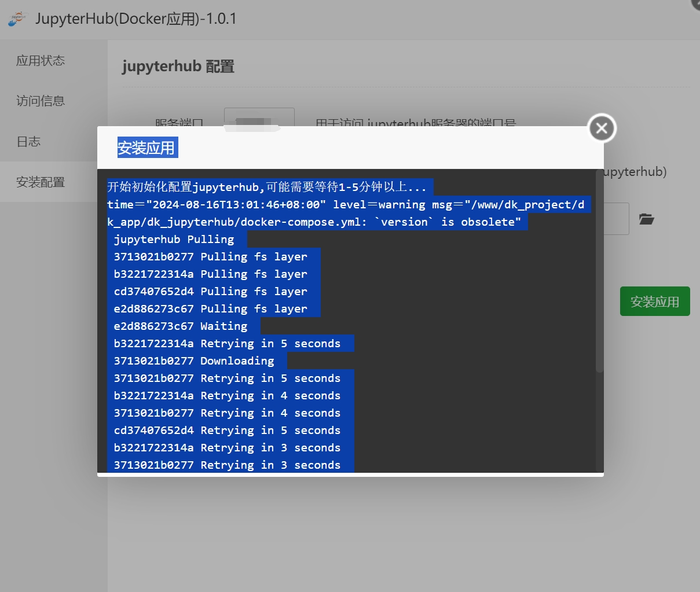Image resolution: width=700 pixels, height=592 pixels.
Task: Click 'e2d886273c67 Pulling fs layer' line
Action: (x=211, y=308)
